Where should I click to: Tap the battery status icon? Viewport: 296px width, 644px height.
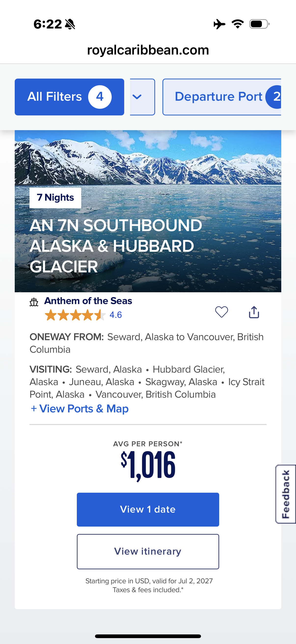point(259,24)
